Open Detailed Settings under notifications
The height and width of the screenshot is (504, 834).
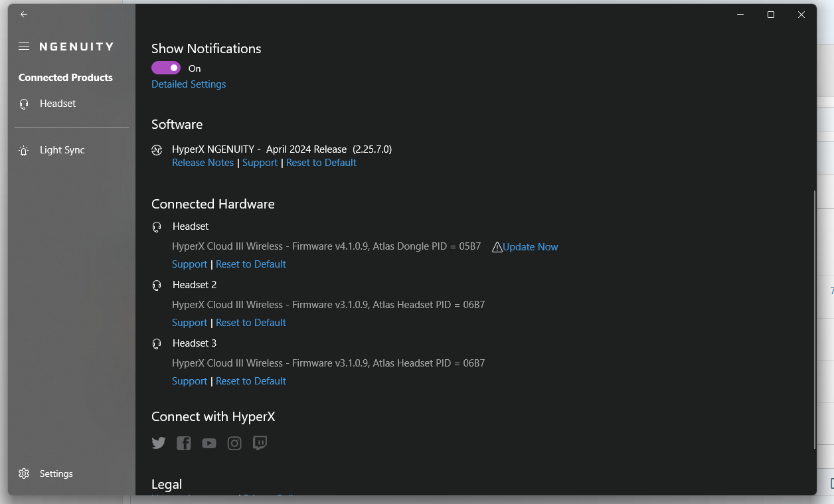point(189,84)
